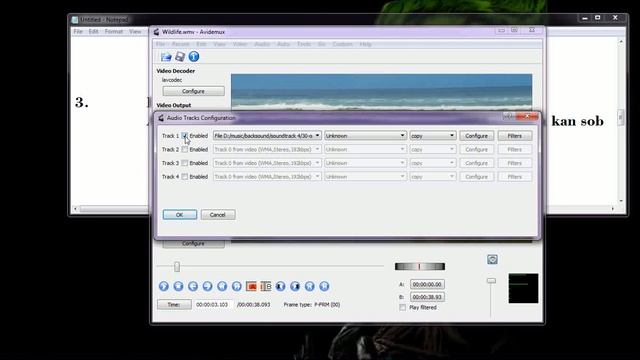640x360 pixels.
Task: Search for the next black frame
Action: 295,286
